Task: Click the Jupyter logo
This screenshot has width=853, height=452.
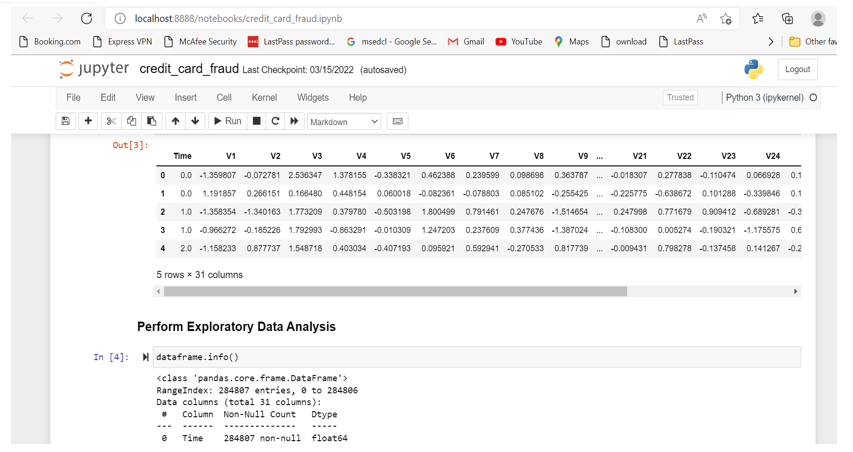Action: coord(94,69)
